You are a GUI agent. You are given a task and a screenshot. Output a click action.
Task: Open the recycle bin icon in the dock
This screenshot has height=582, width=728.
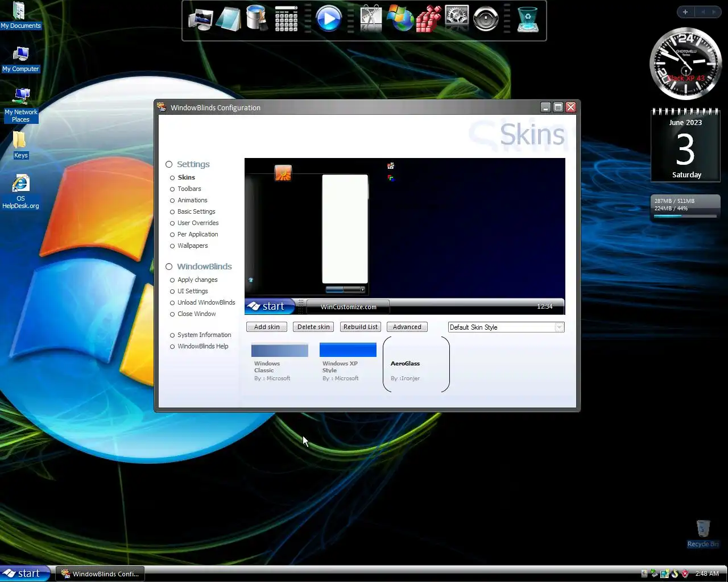[528, 19]
